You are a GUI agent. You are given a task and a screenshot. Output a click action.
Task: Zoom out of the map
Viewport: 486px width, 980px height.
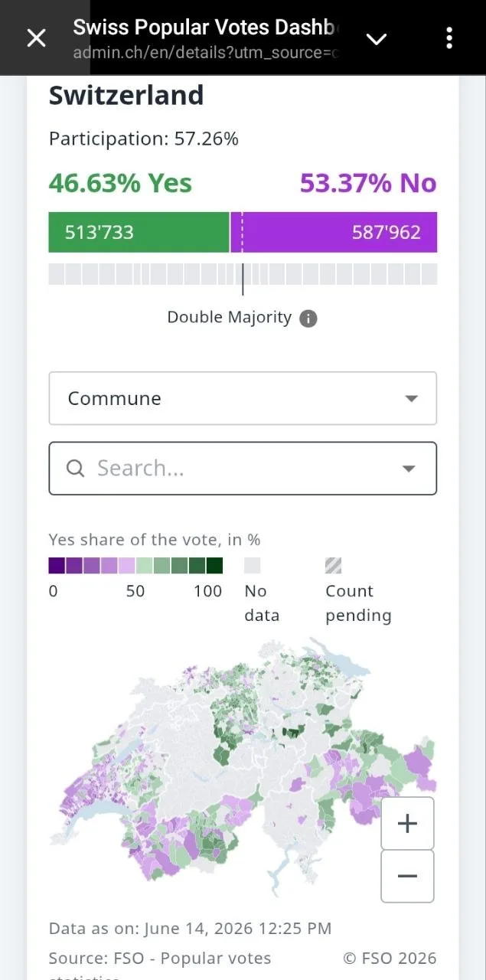point(407,876)
